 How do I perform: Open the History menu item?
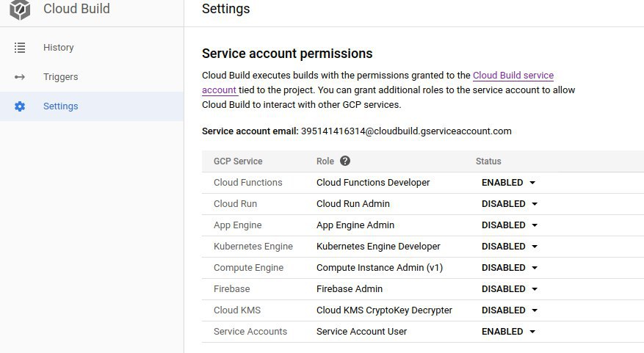click(x=92, y=48)
